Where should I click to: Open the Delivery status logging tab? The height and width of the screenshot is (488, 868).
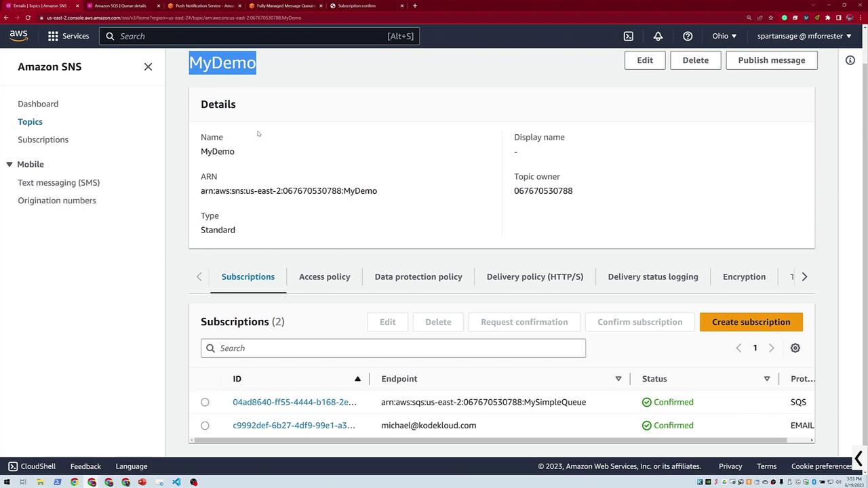coord(653,277)
